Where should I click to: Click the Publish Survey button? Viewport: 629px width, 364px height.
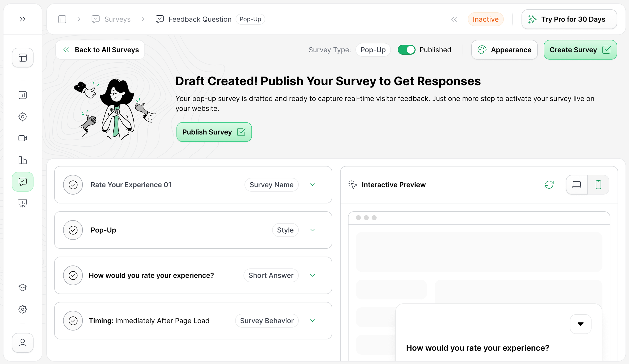tap(214, 132)
